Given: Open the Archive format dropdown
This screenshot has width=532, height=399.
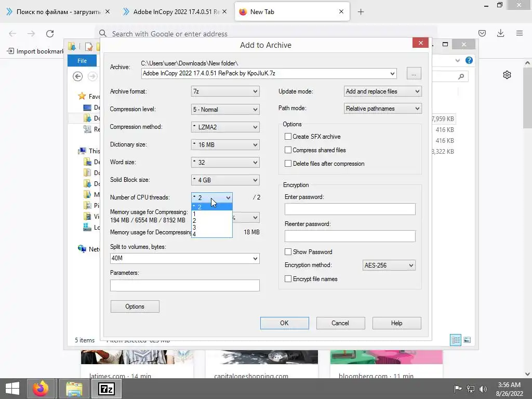Looking at the screenshot, I should [225, 91].
